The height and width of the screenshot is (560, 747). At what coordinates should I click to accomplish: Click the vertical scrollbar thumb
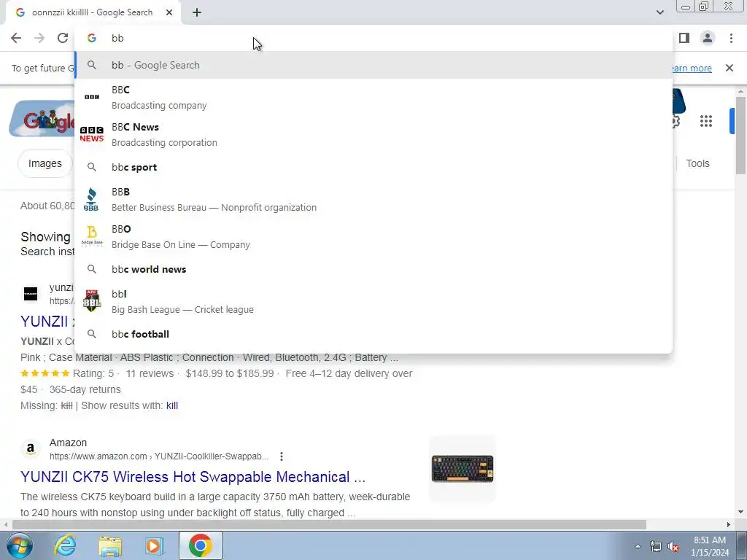coord(740,136)
